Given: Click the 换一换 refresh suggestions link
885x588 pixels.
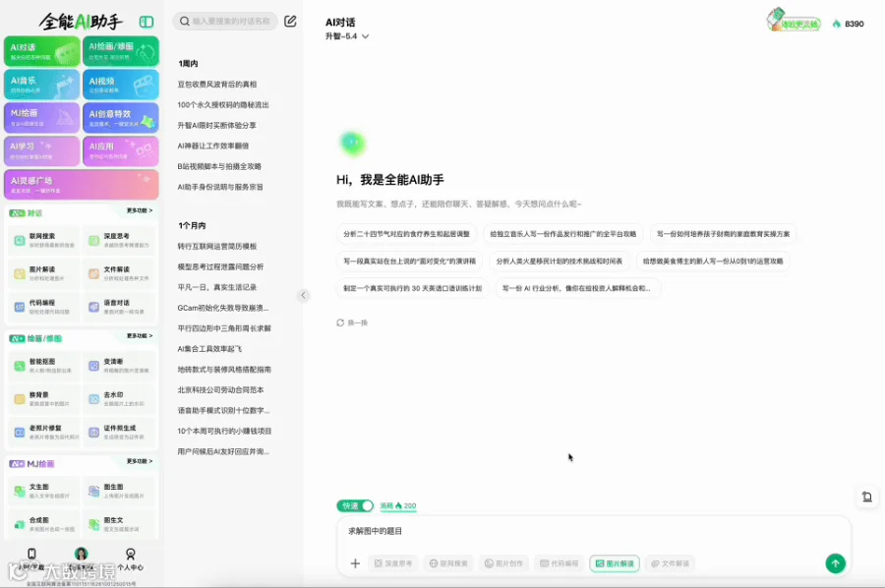Looking at the screenshot, I should 352,323.
